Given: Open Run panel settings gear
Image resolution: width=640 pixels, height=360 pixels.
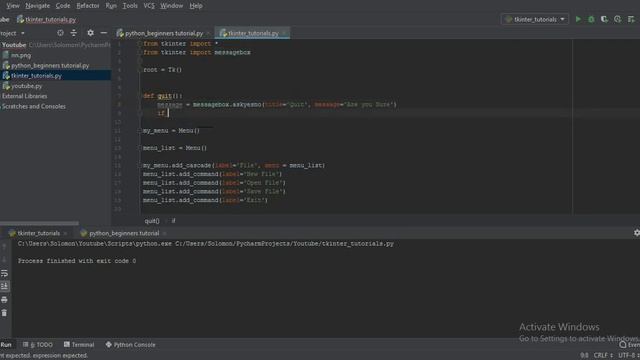Looking at the screenshot, I should coord(636,233).
